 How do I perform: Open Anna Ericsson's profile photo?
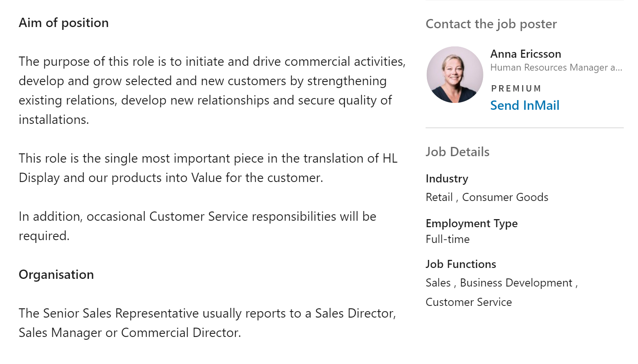455,75
